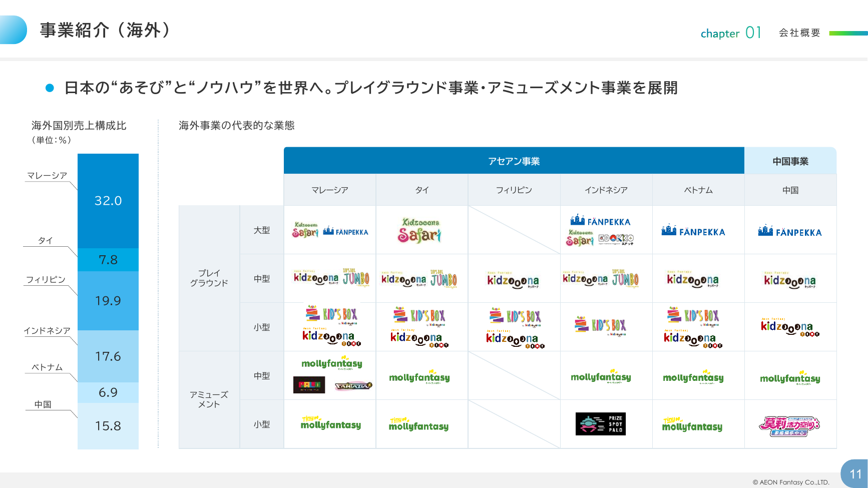
Task: Click the Chinese Molly Fantasy logo in China small row
Action: [789, 426]
